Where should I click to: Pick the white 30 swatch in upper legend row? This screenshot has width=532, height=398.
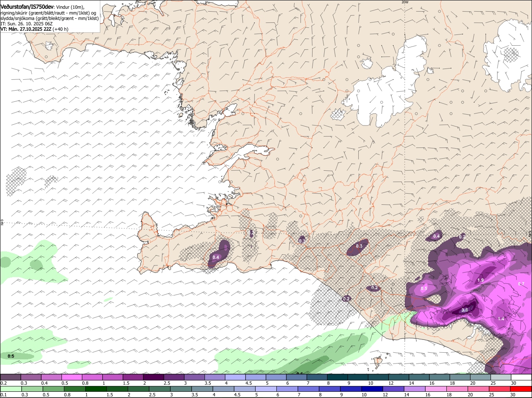click(x=521, y=377)
